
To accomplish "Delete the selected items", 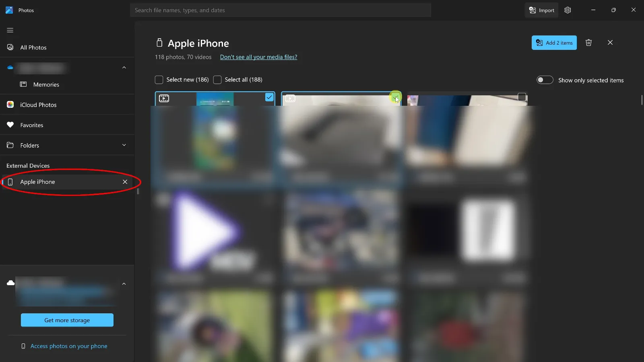I will pos(588,42).
